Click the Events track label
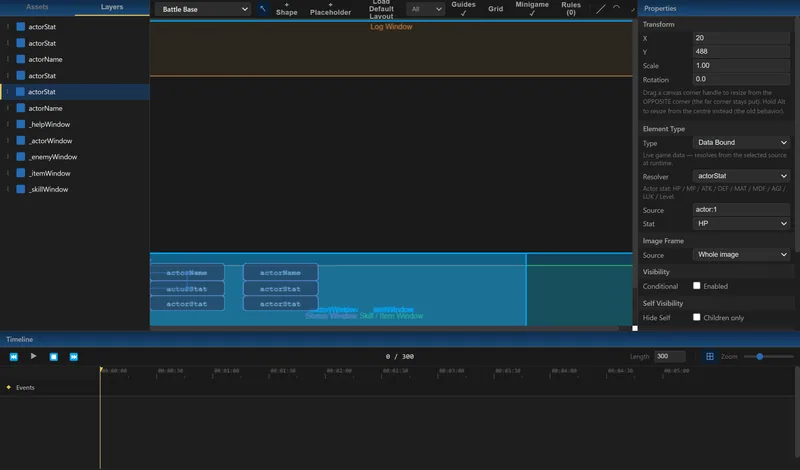 pos(25,388)
